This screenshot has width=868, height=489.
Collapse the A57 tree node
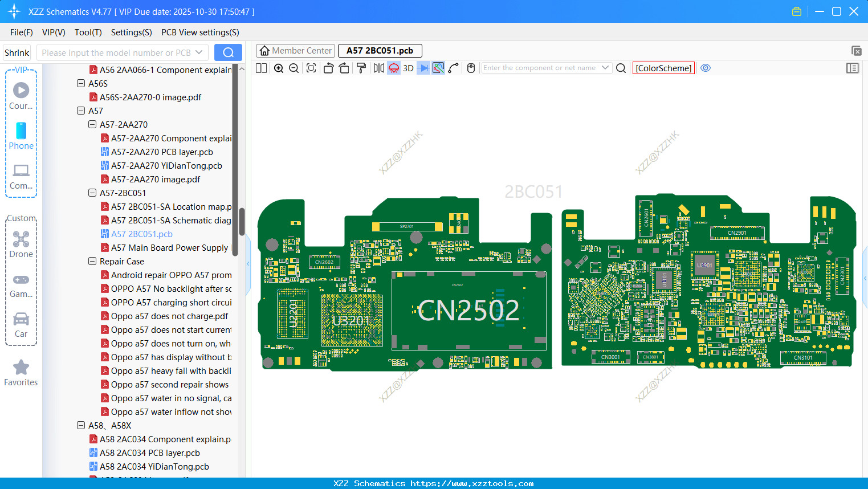pos(81,111)
